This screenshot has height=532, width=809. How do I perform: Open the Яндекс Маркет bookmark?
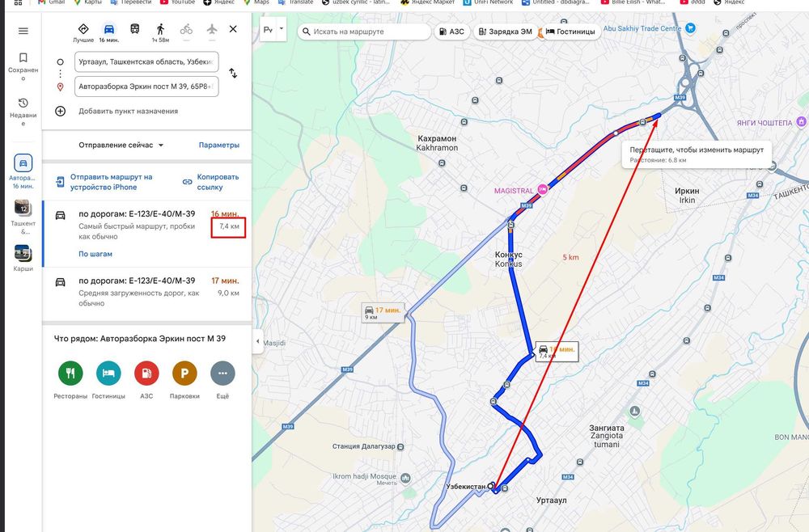428,2
